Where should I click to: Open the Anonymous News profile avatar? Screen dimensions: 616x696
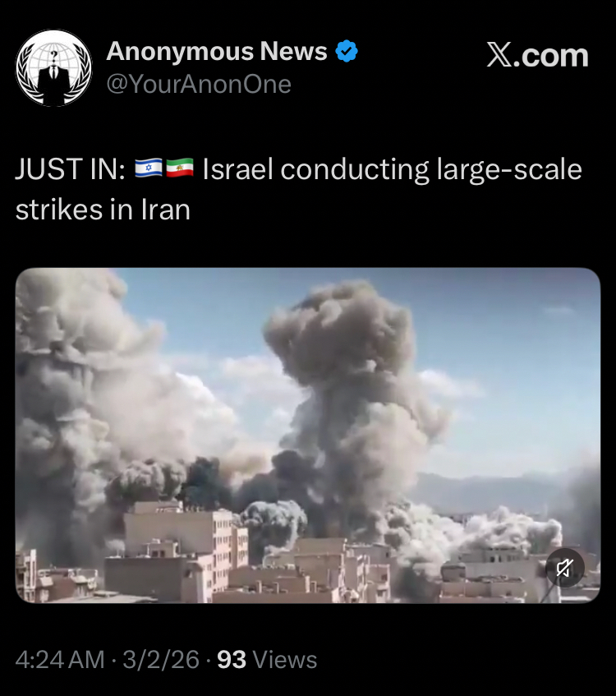click(x=53, y=68)
